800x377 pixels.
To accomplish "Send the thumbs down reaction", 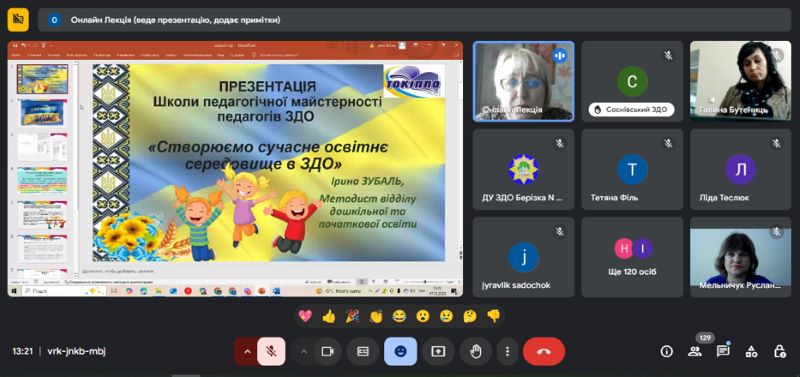I will click(x=493, y=316).
